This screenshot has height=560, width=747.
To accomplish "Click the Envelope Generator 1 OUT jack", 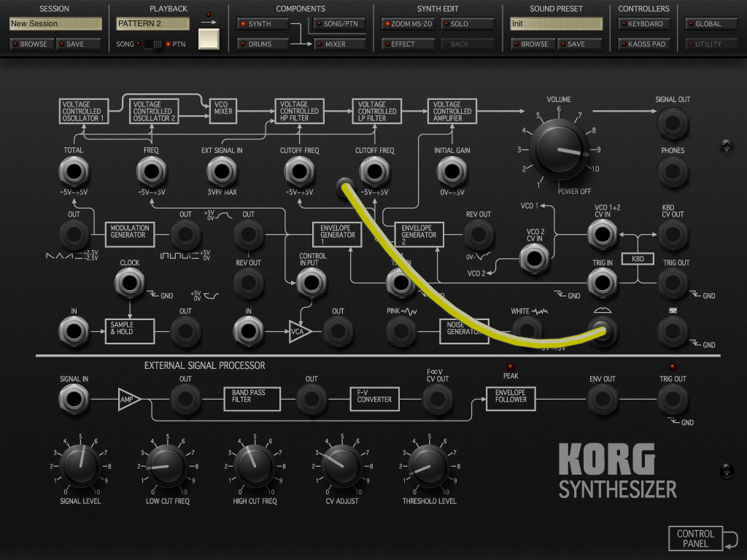I will pyautogui.click(x=248, y=234).
